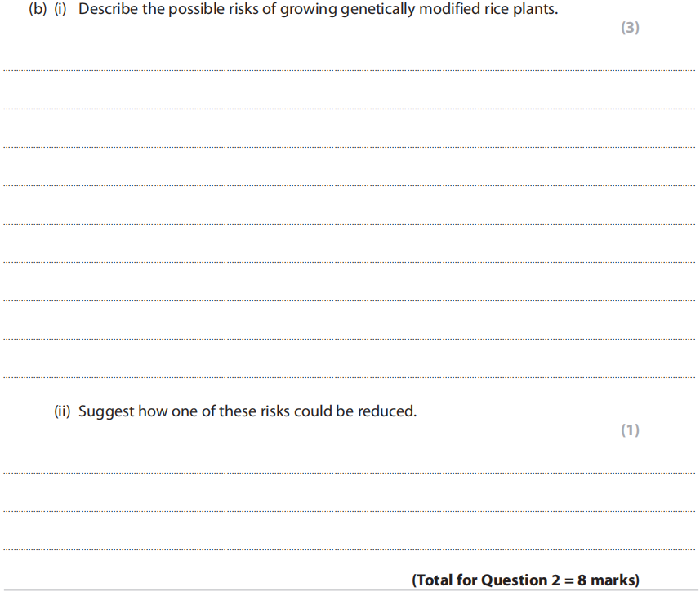
Task: Click the first answer line under part (ii)
Action: (350, 472)
